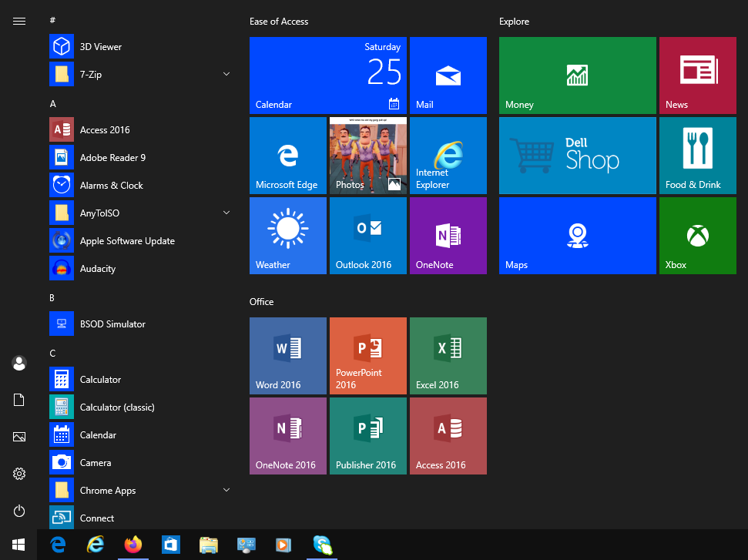Click the letter A section header

pos(52,103)
